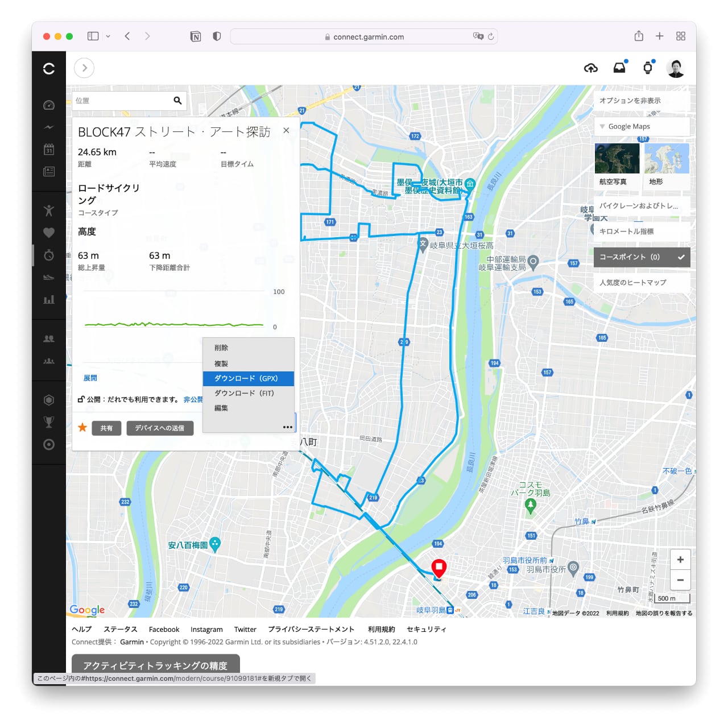Open the three-dot more options menu
The width and height of the screenshot is (728, 728).
pyautogui.click(x=288, y=427)
